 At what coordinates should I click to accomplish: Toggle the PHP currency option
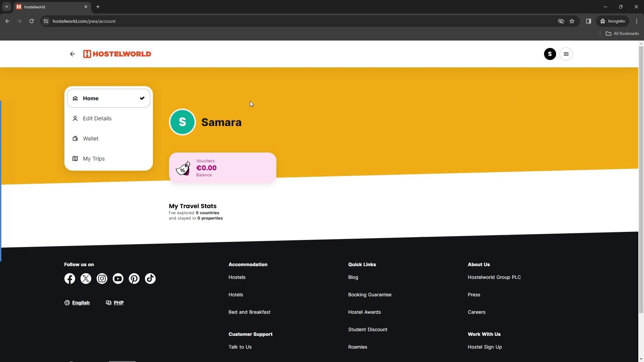(115, 302)
